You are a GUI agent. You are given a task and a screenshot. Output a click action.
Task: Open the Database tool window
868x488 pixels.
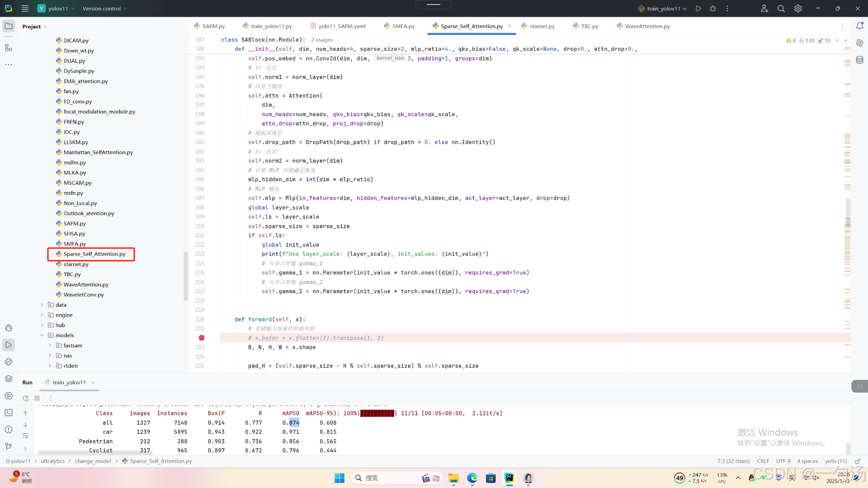pos(859,60)
